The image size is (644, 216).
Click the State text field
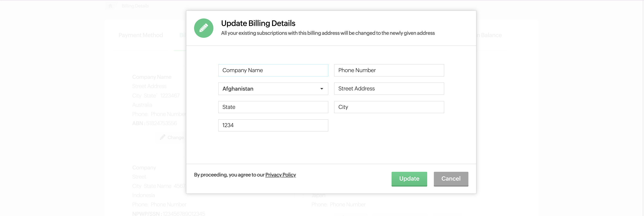click(x=273, y=107)
